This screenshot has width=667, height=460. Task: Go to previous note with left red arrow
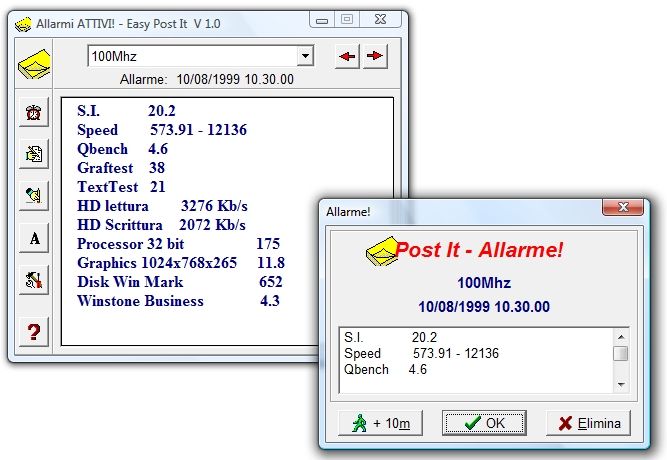347,56
